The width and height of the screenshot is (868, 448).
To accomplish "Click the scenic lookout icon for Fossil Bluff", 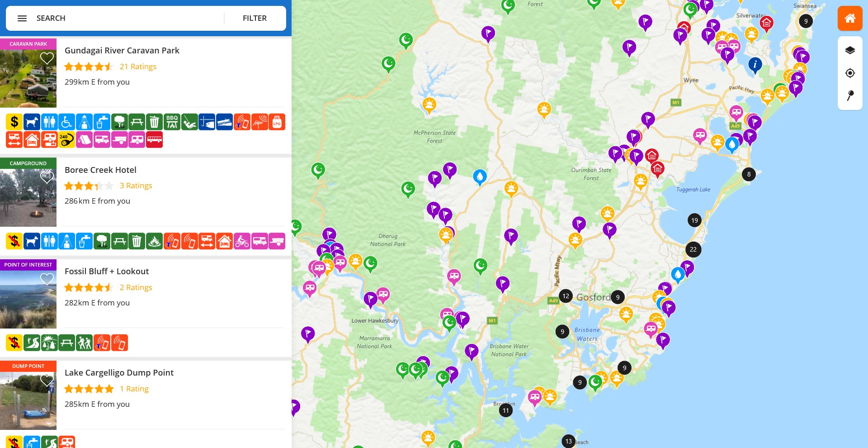I will click(49, 343).
